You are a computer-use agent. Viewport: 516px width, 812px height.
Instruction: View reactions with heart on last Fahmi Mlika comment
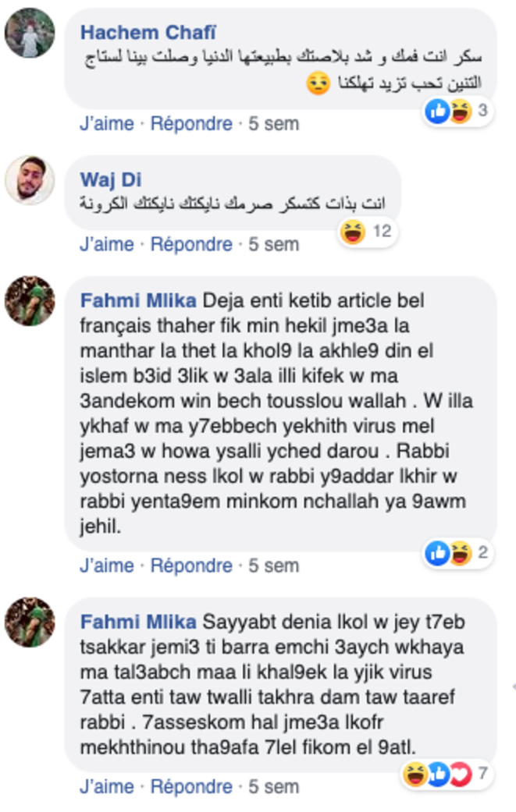pos(446,775)
